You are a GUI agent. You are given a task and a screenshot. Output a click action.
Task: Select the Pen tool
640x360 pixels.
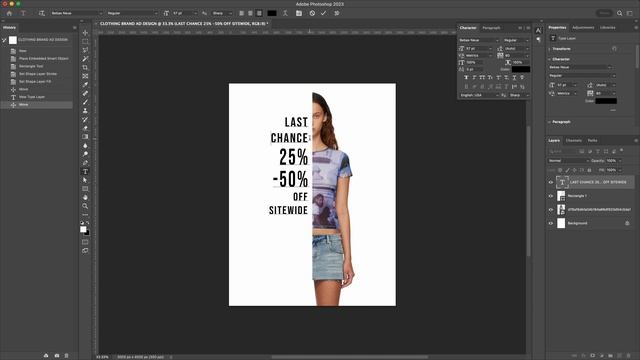click(85, 163)
